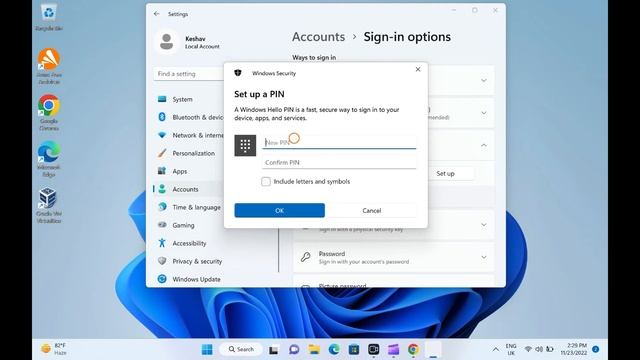Open Google Chrome from taskbar

click(413, 349)
